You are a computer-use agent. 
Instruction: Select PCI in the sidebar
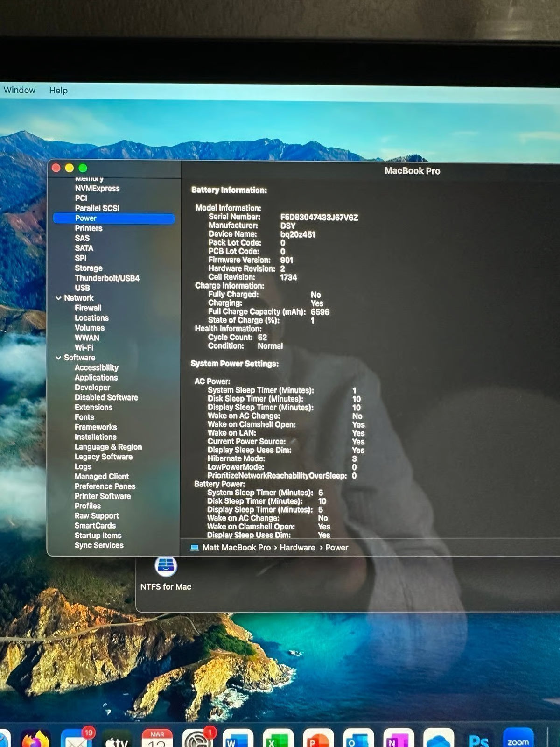coord(81,198)
